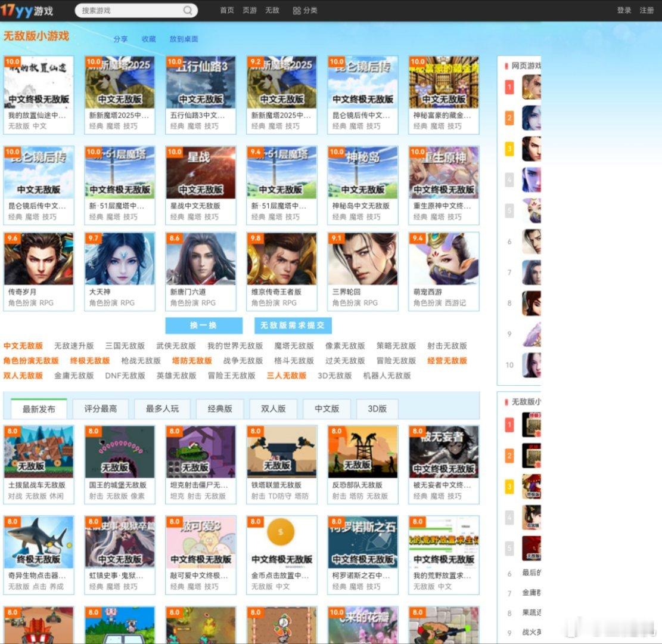Viewport: 662px width, 644px height.
Task: Open the 机器人无敌版 category link
Action: (387, 375)
